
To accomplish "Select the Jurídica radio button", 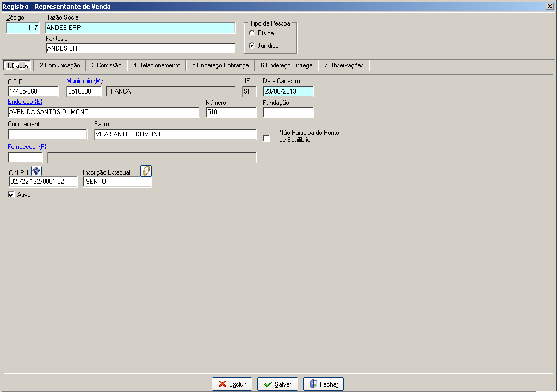I will point(252,46).
